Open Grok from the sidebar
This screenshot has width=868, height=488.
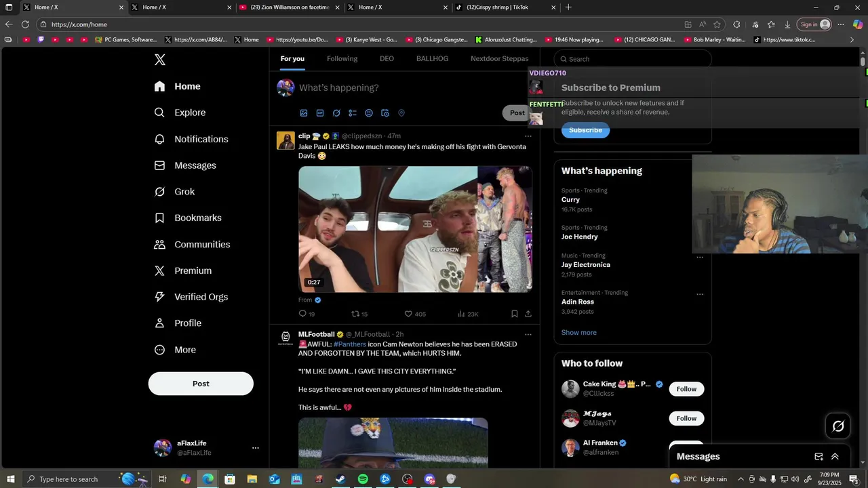pyautogui.click(x=174, y=192)
